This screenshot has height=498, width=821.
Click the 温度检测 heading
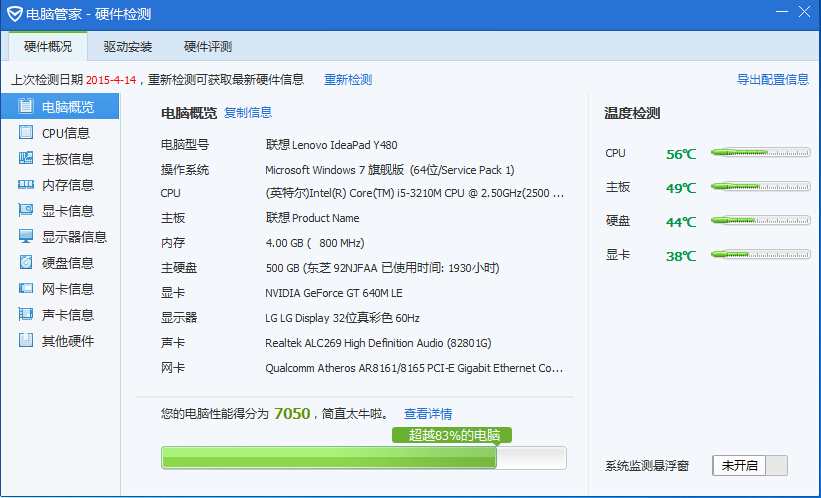(632, 113)
